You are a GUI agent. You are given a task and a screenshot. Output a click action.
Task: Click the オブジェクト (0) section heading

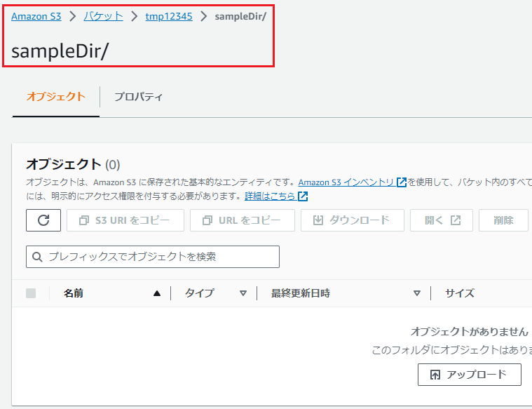point(73,164)
